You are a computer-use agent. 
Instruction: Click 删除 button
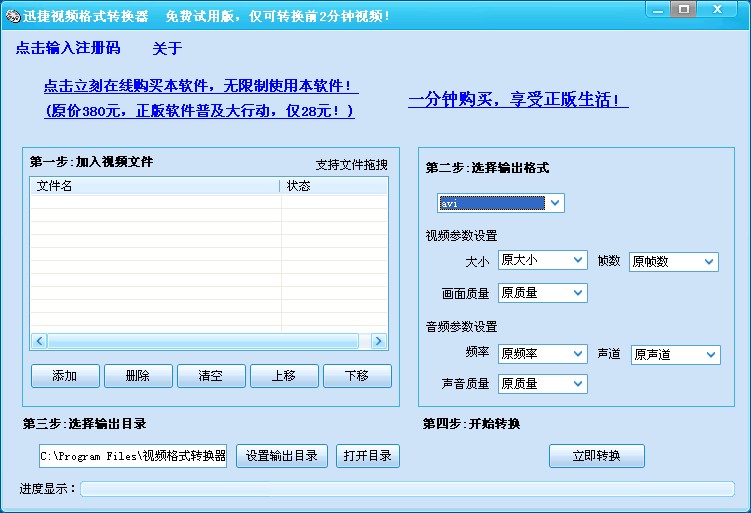point(138,376)
